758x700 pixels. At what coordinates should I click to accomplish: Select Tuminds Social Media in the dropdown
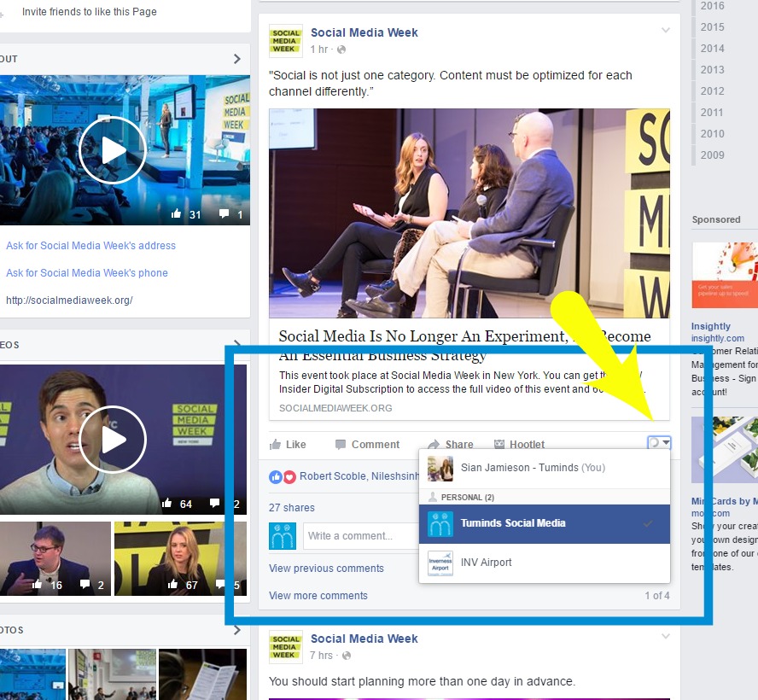[545, 523]
